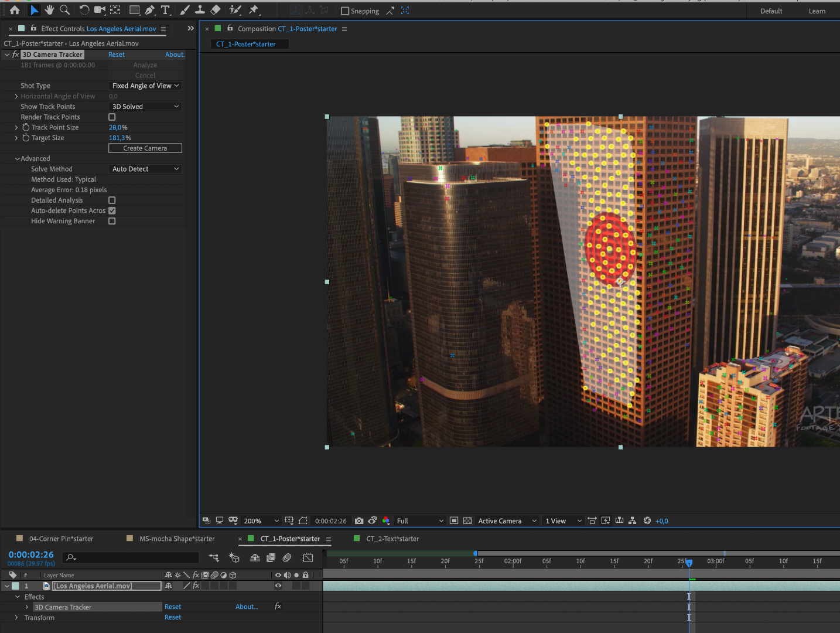Open the Solve Method dropdown
840x633 pixels.
coord(145,169)
